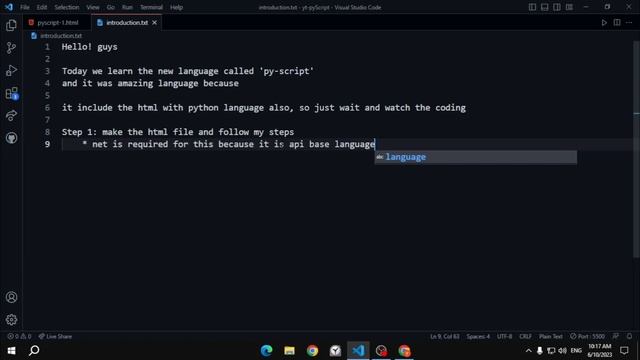This screenshot has height=360, width=640.
Task: Open the Manage gear icon
Action: [11, 320]
